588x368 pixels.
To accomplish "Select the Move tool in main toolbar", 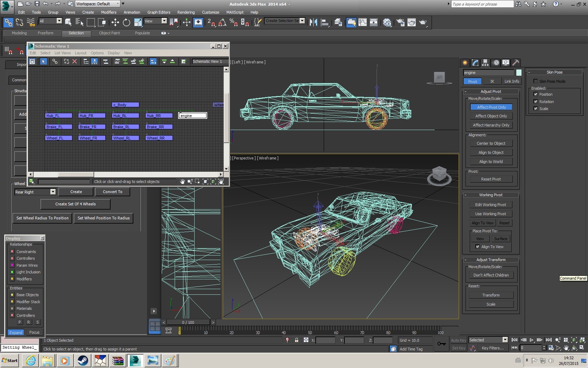I will coord(115,22).
